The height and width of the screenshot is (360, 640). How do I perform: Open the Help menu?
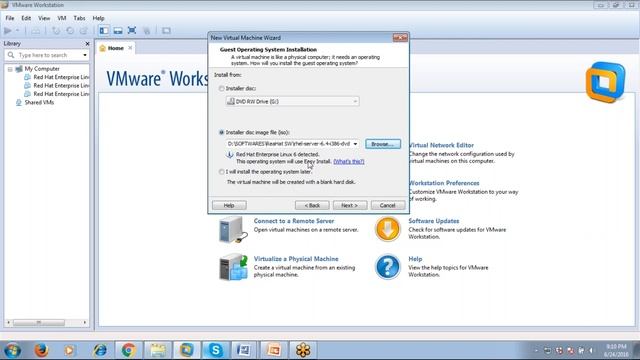point(98,18)
